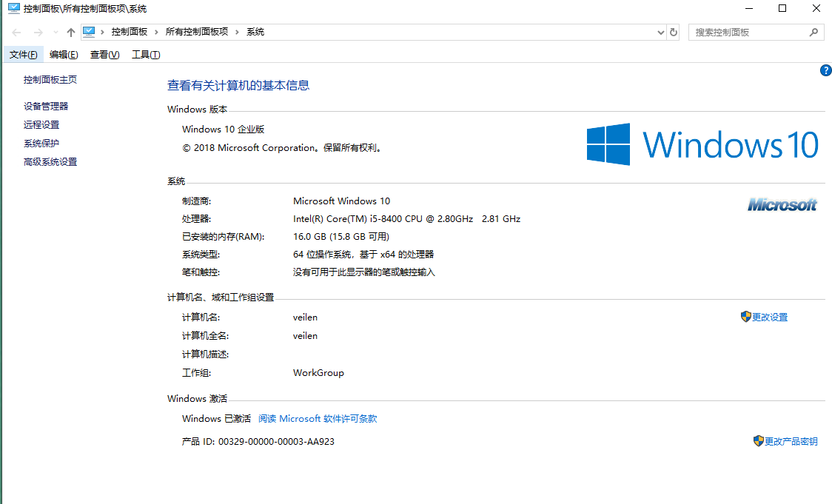This screenshot has width=832, height=504.
Task: Click the Microsoft logo image
Action: click(782, 205)
